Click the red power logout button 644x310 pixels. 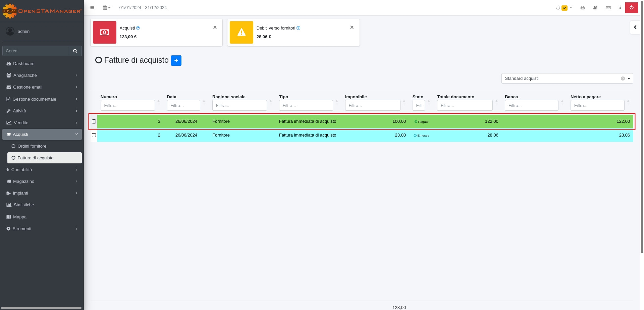(x=631, y=7)
